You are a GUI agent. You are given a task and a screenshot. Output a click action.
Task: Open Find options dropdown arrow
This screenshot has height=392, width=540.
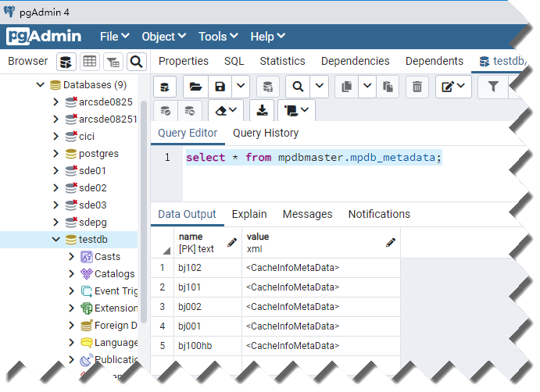(x=320, y=87)
